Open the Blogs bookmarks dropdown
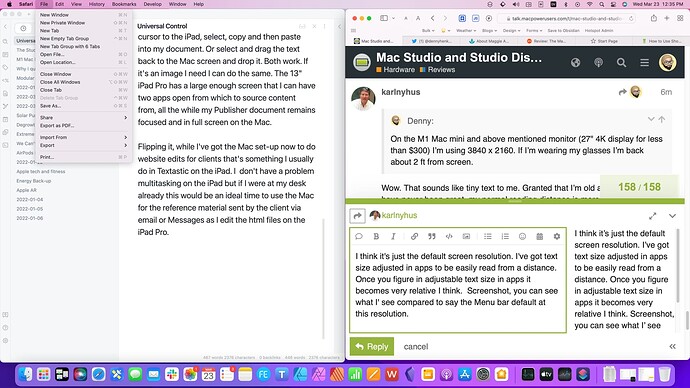Viewport: 690px width, 388px height. click(489, 30)
